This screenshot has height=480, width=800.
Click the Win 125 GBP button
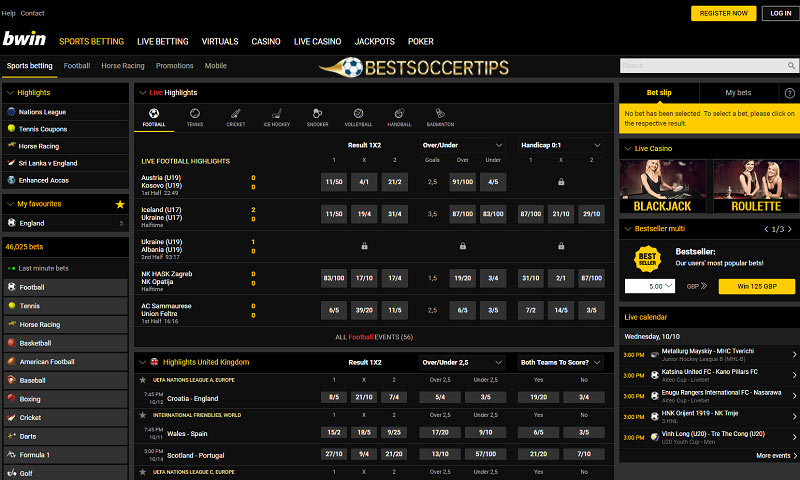(757, 287)
